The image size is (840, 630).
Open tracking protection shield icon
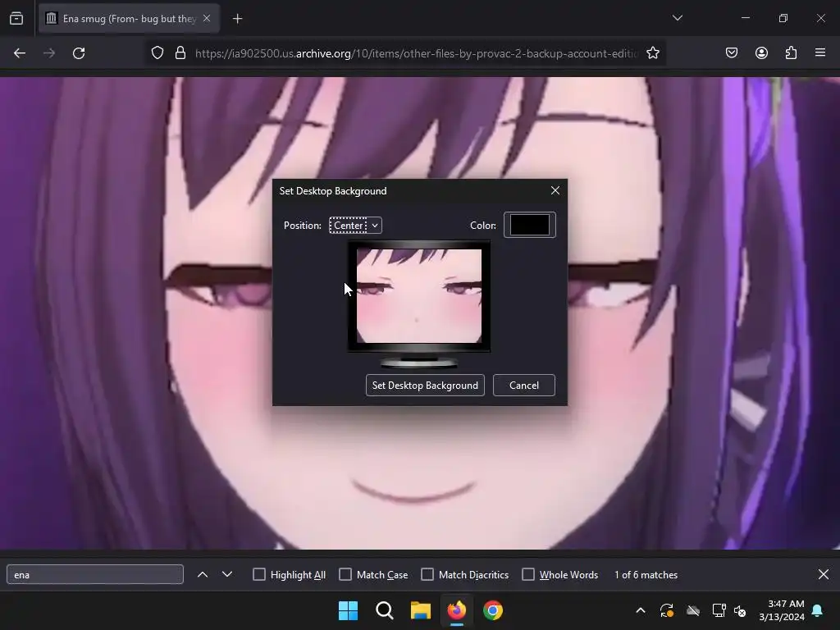coord(157,53)
